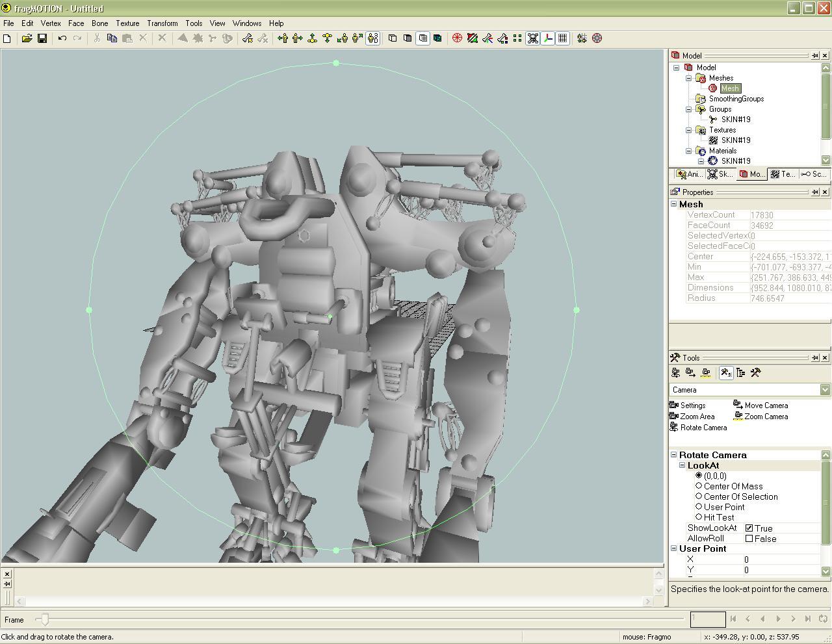This screenshot has height=644, width=832.
Task: Collapse the Rotate Camera properties section
Action: coord(673,455)
